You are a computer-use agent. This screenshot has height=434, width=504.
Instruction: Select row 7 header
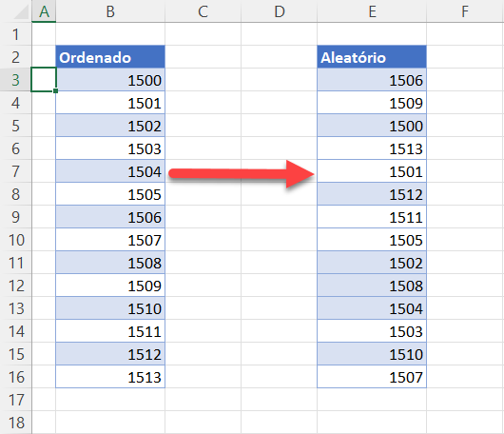click(16, 171)
